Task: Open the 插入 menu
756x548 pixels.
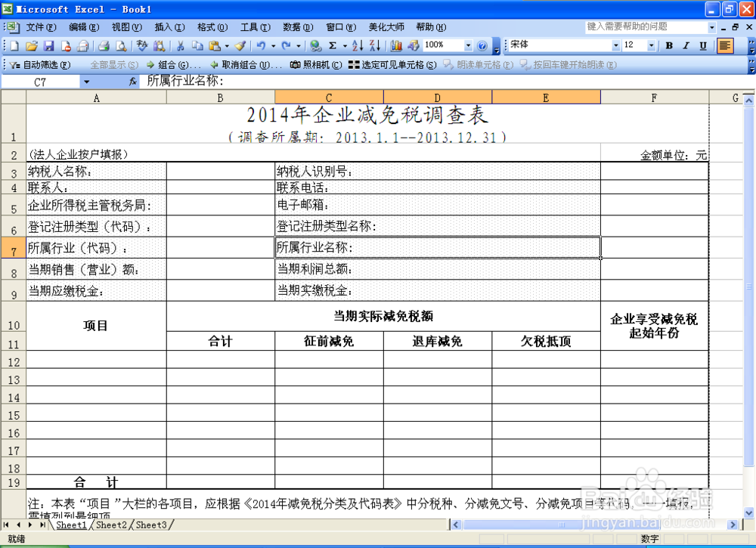Action: coord(169,27)
